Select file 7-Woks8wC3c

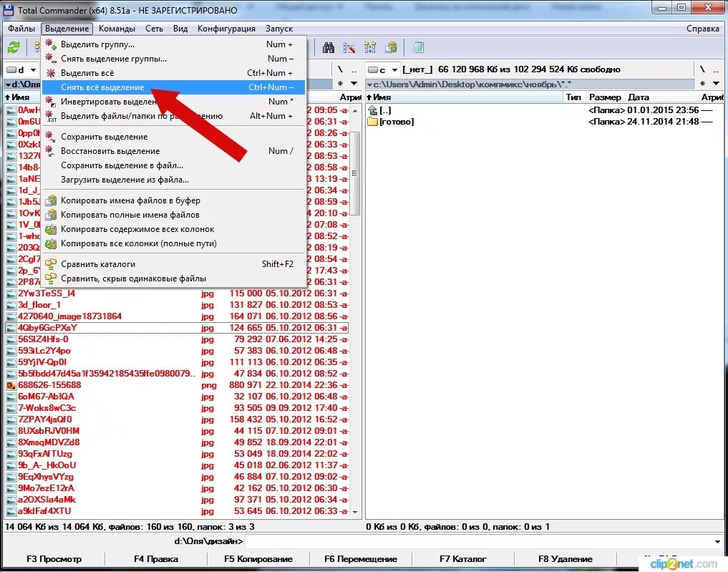coord(177,408)
